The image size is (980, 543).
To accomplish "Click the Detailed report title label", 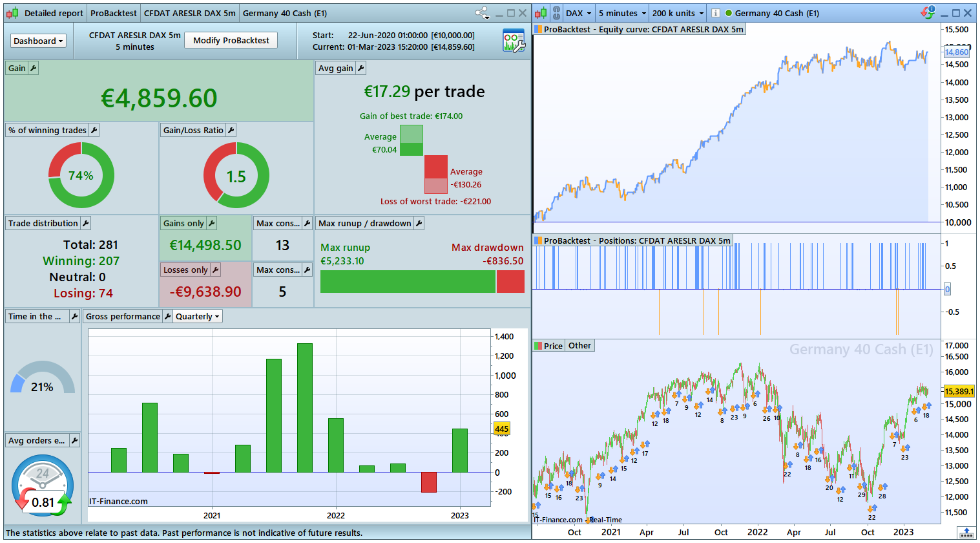I will 54,13.
